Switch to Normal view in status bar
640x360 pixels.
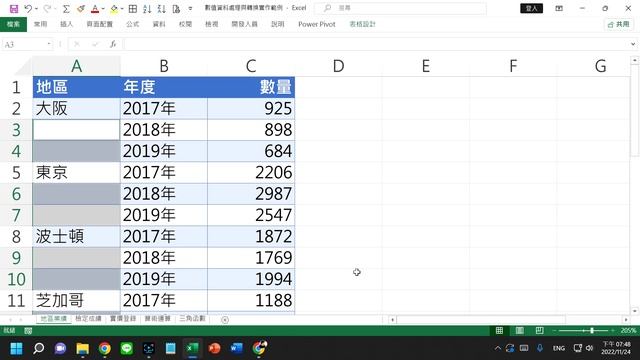[499, 331]
